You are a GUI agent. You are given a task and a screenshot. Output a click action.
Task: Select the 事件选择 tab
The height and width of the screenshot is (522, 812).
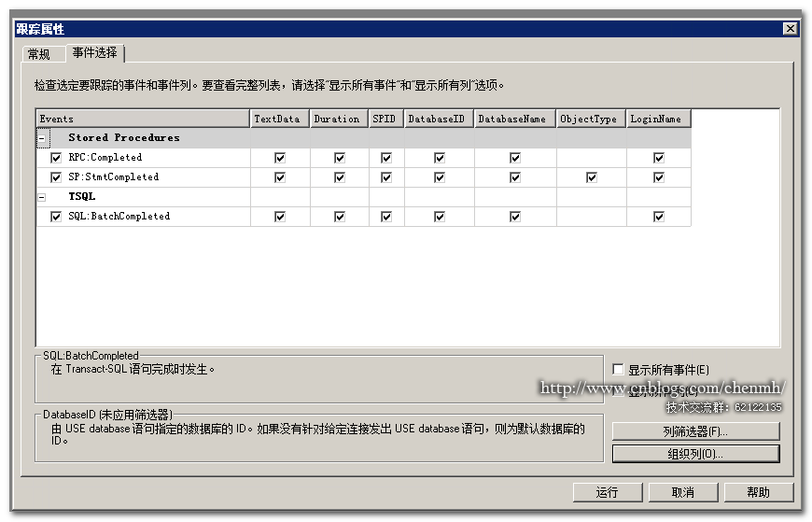[95, 53]
